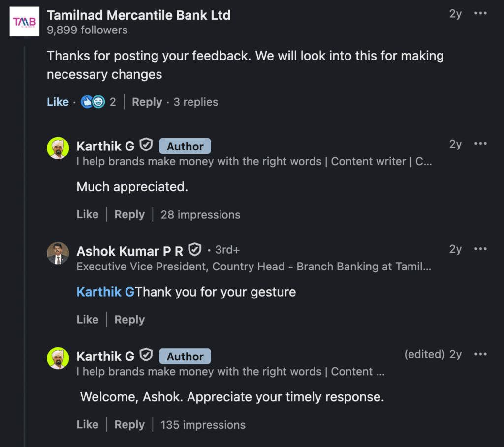Reply to Tamilnad Mercantile Bank's comment
Viewport: 504px width, 447px height.
[147, 102]
